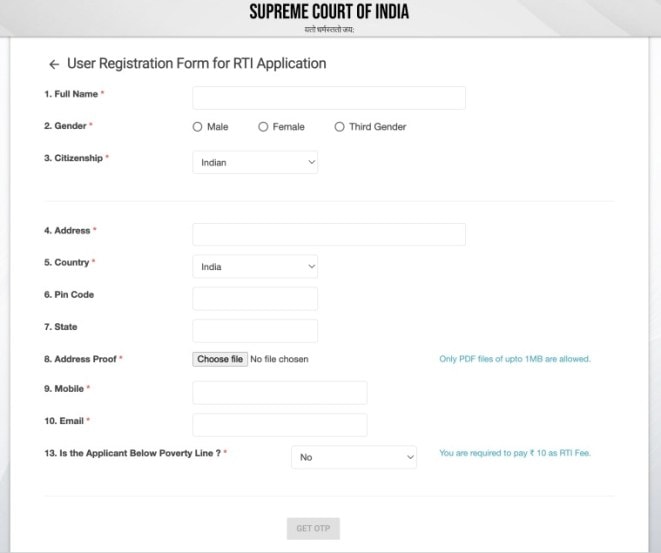
Task: Click the Supreme Court of India heading
Action: (x=329, y=12)
